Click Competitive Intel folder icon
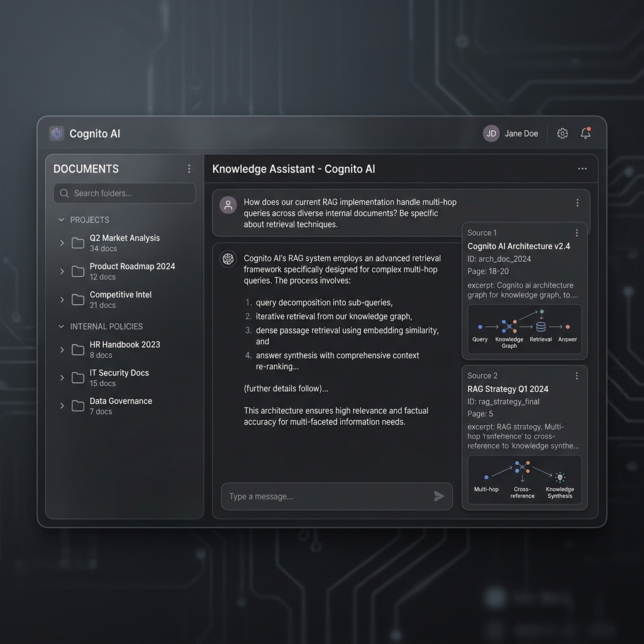This screenshot has height=644, width=644. point(77,299)
